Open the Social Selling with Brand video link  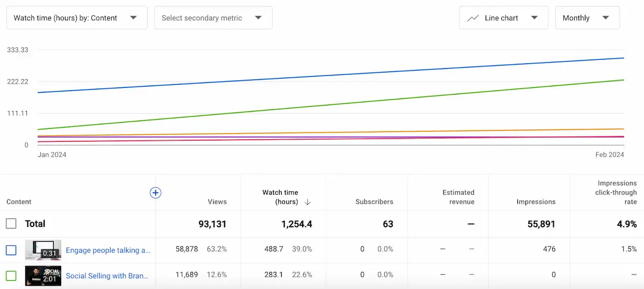pos(107,276)
